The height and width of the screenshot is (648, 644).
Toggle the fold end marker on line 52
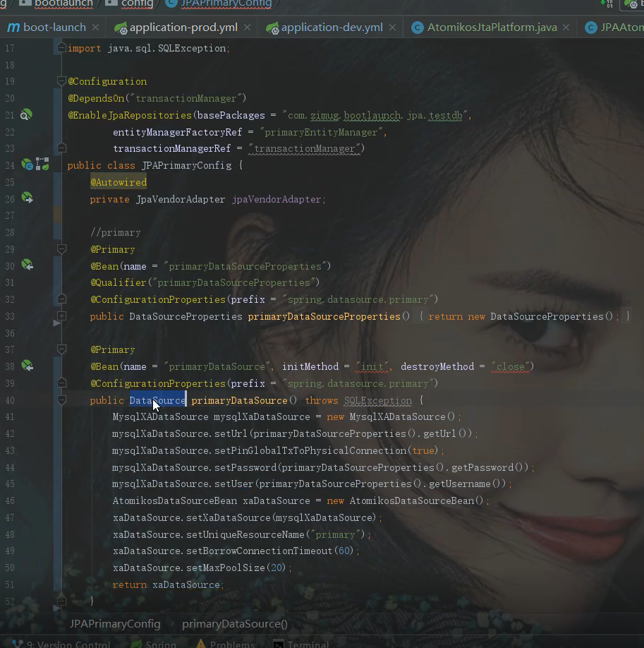point(61,601)
